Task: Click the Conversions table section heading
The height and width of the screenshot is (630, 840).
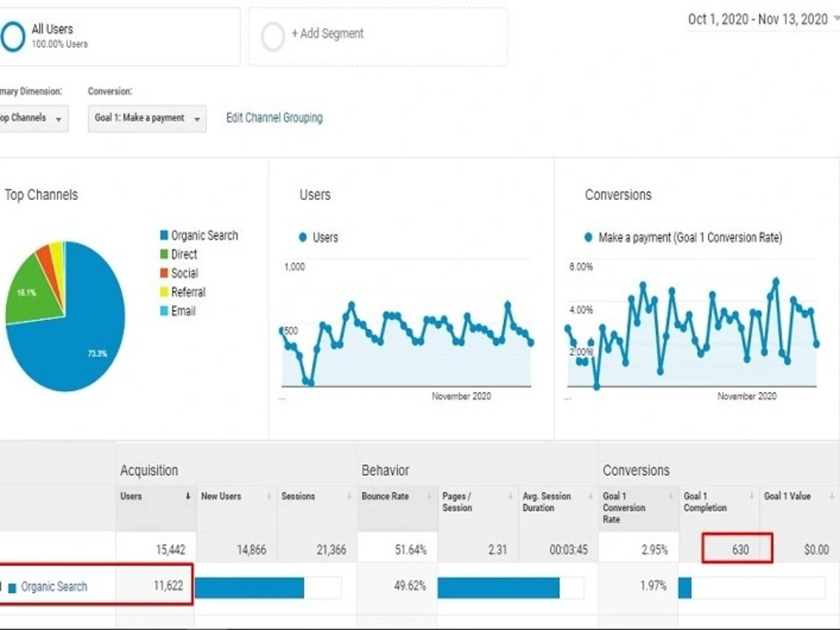Action: (636, 470)
